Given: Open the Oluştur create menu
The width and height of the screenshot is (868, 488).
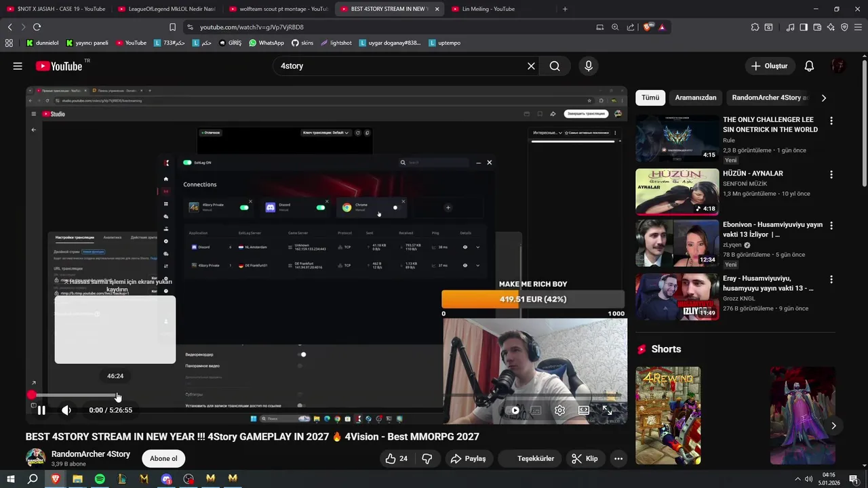Looking at the screenshot, I should coord(770,66).
